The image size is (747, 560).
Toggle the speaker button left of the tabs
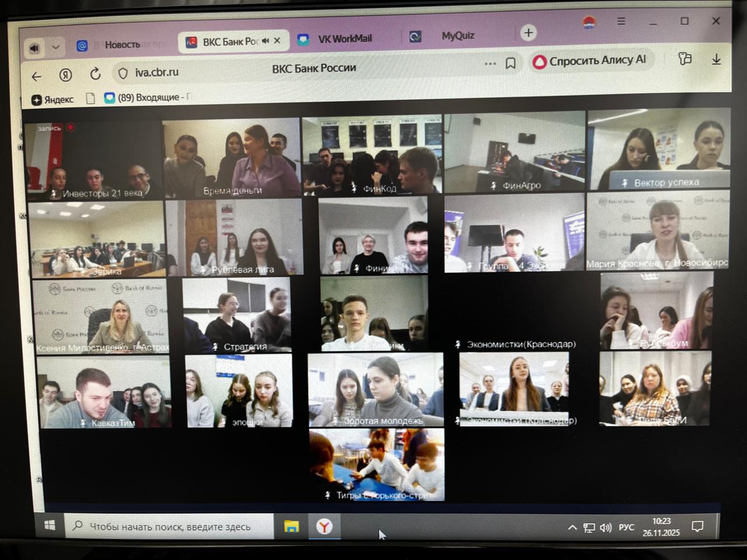pyautogui.click(x=34, y=48)
